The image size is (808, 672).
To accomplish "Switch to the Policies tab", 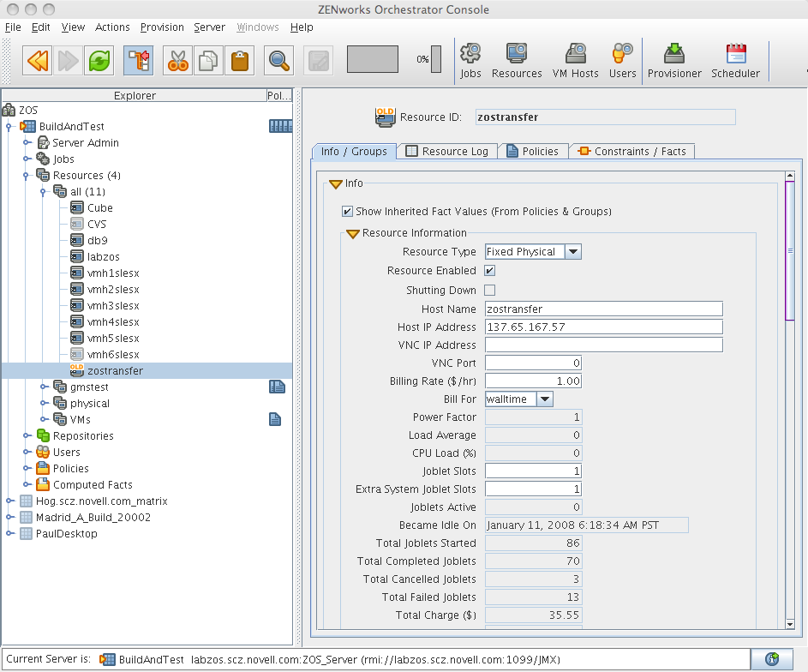I will point(533,151).
